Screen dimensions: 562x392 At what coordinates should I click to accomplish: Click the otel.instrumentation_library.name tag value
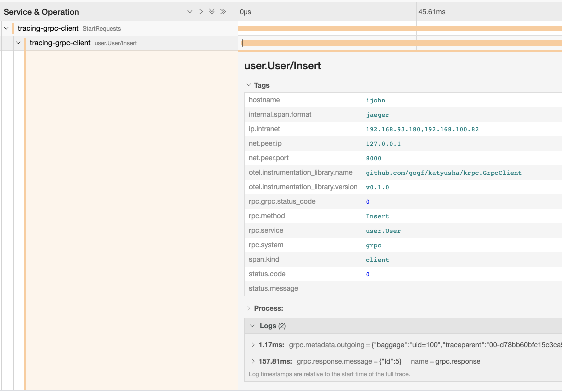443,173
